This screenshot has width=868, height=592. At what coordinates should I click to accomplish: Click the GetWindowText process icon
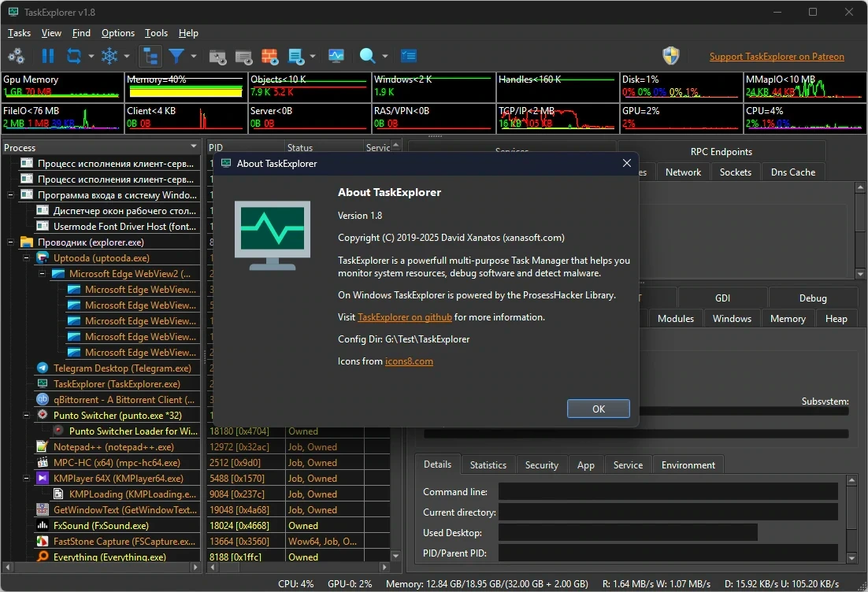click(43, 509)
